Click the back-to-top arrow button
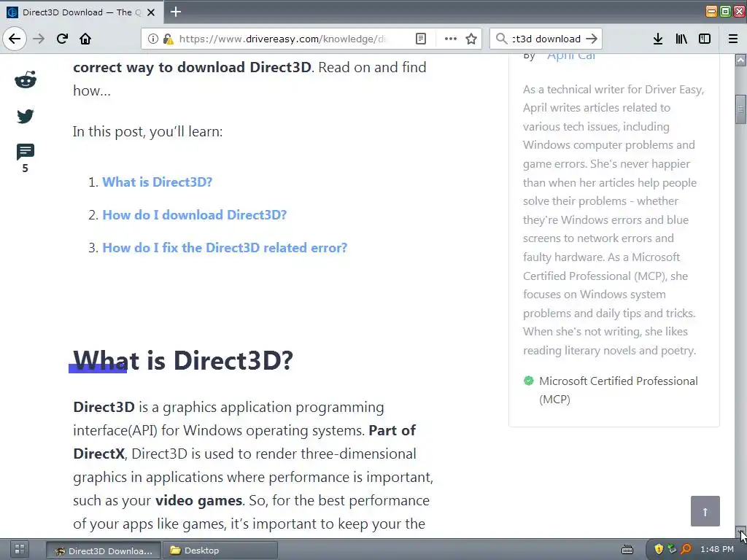Viewport: 747px width, 560px height. point(705,511)
